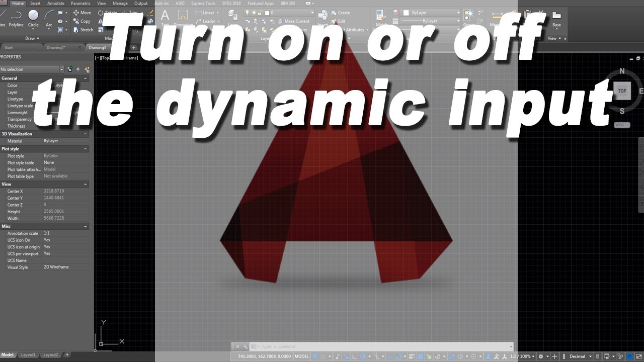Select the Circle drawing tool
This screenshot has height=362, width=644.
pos(33,19)
